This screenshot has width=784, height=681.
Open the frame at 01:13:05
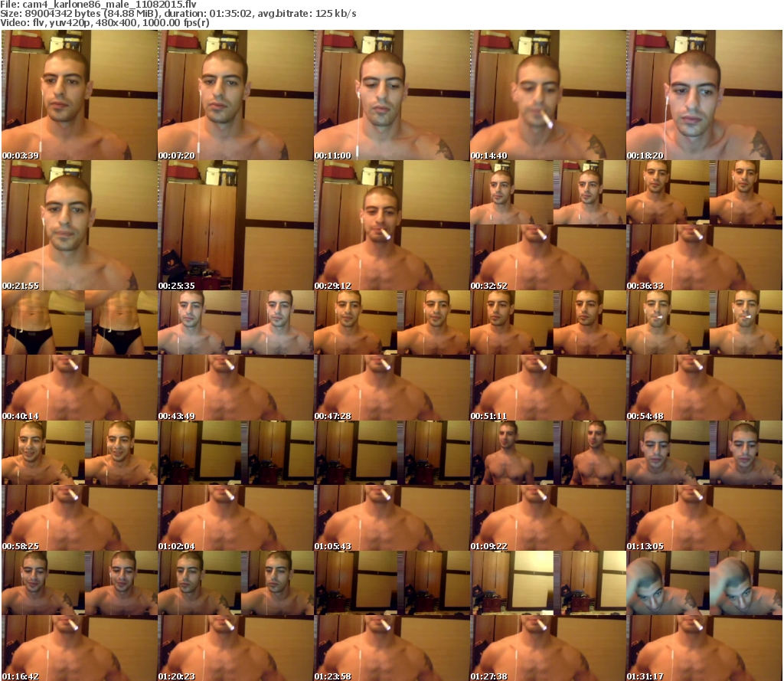704,486
